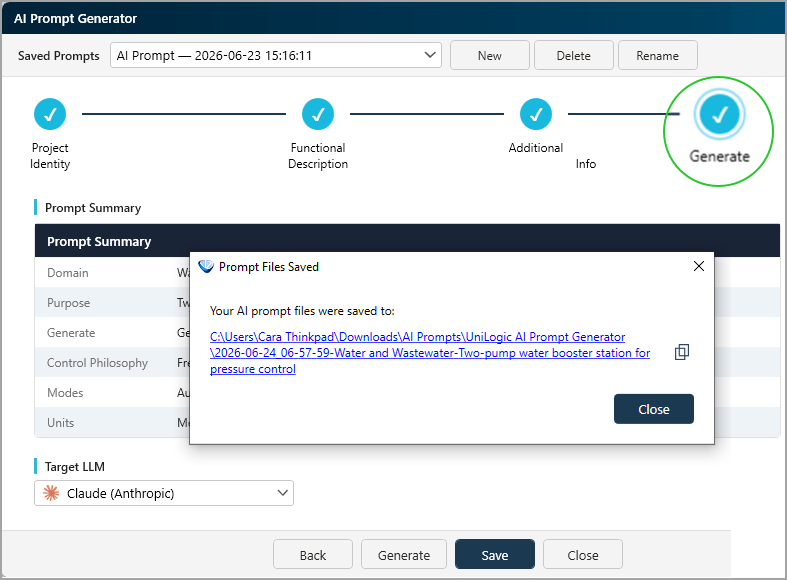Click the Delete button
The image size is (787, 580).
coord(573,55)
